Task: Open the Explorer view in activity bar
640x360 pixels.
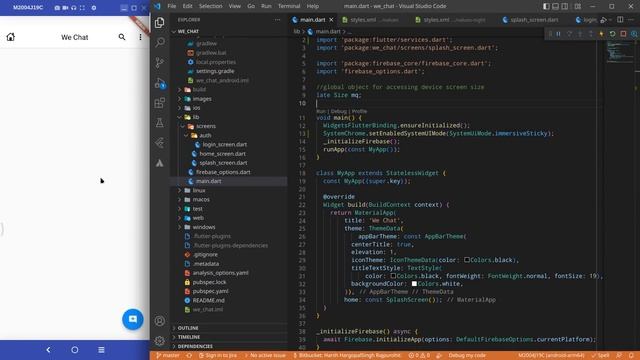Action: [160, 22]
